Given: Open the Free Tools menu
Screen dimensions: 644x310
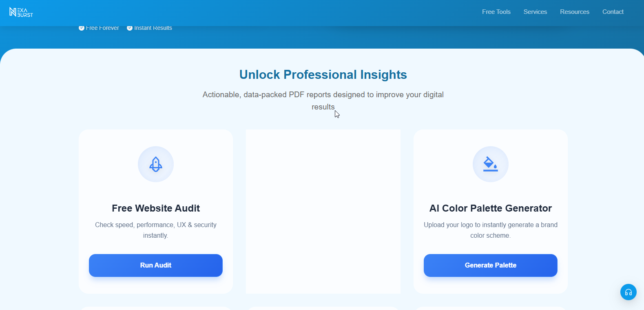Looking at the screenshot, I should tap(496, 12).
